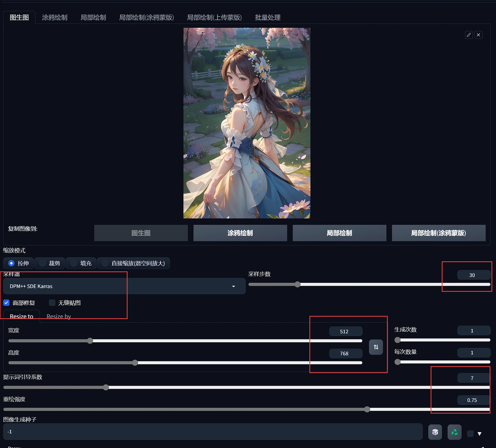Click the 重绘强度 slider handle
The height and width of the screenshot is (448, 496).
point(367,409)
